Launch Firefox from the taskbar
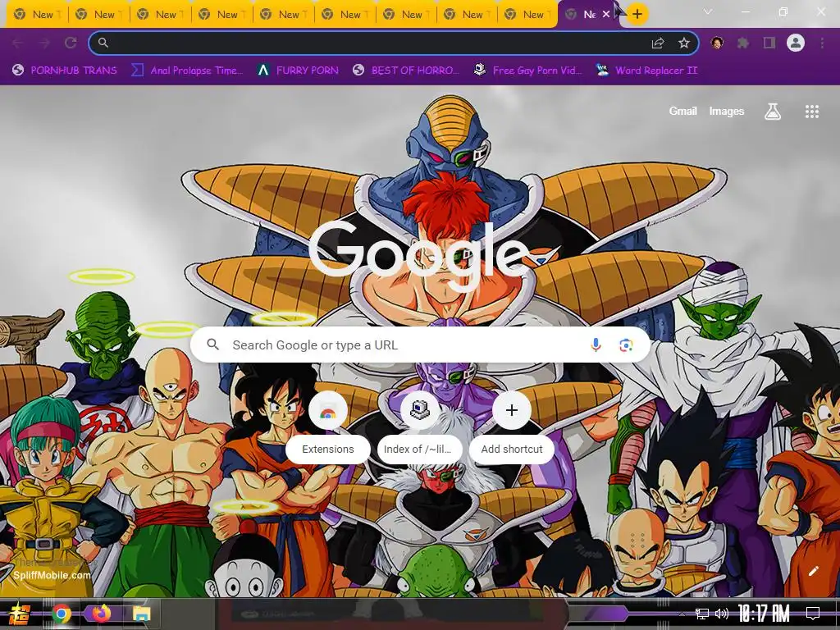 (x=101, y=614)
